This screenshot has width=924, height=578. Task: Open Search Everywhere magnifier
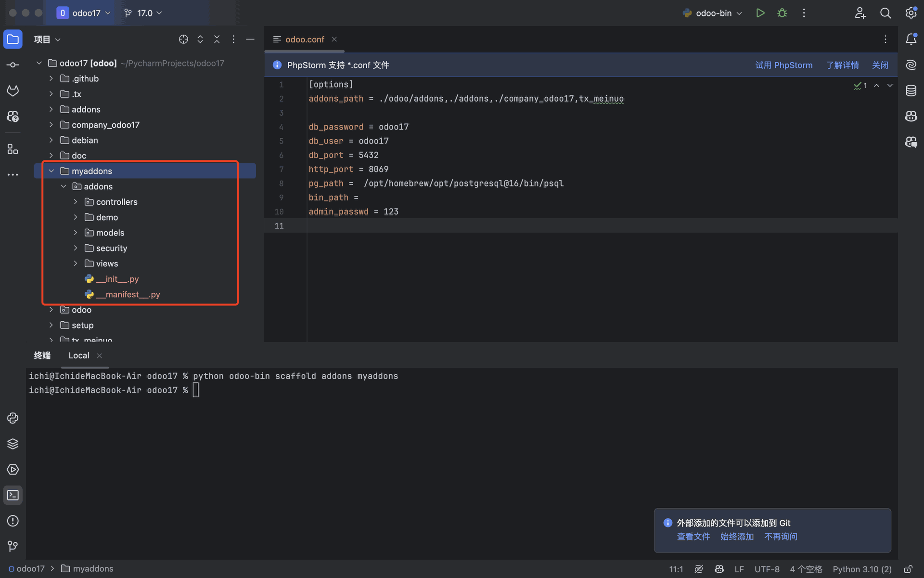(885, 13)
